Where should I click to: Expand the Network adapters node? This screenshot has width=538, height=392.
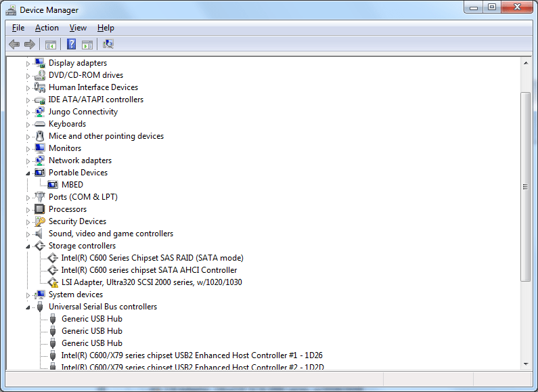click(28, 160)
